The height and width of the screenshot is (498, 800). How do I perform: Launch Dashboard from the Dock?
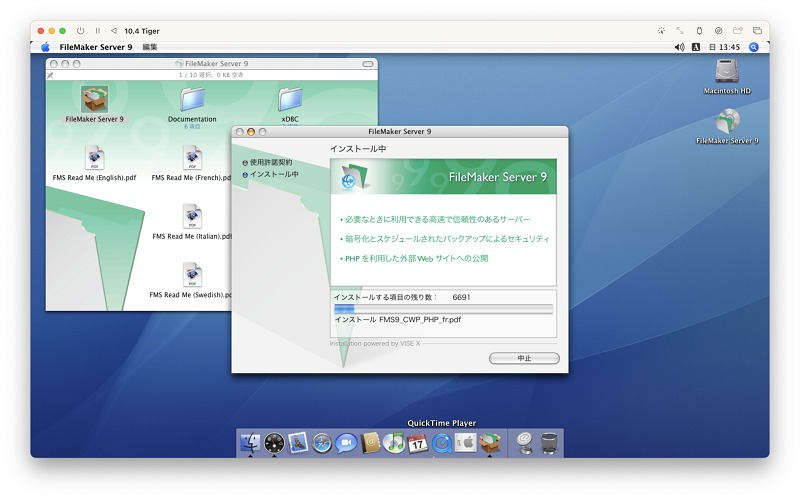coord(274,443)
